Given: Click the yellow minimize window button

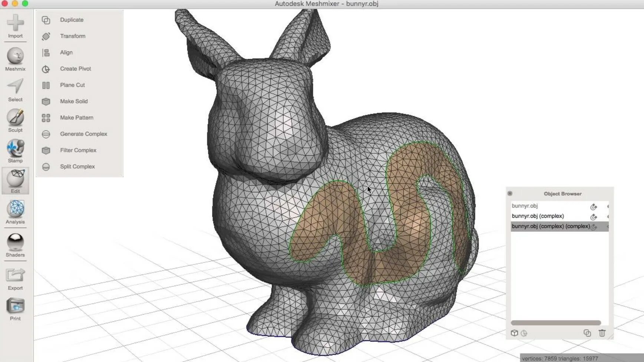Looking at the screenshot, I should [x=15, y=3].
